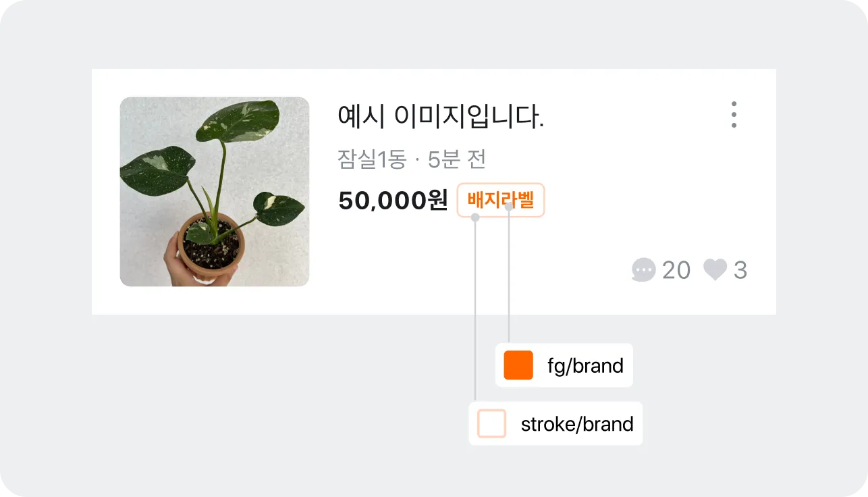
Task: Open the plant photo thumbnail
Action: (214, 192)
